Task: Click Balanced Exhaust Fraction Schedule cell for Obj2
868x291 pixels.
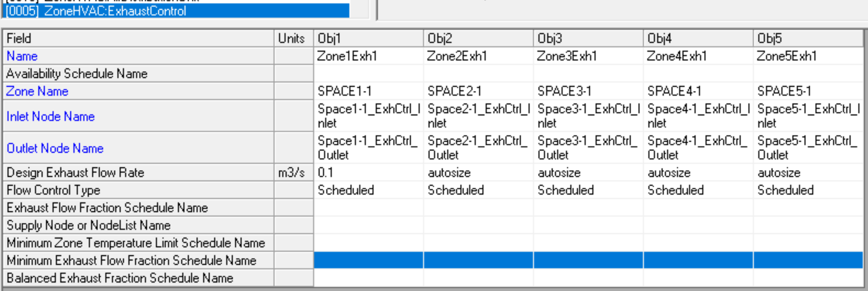Action: 478,278
